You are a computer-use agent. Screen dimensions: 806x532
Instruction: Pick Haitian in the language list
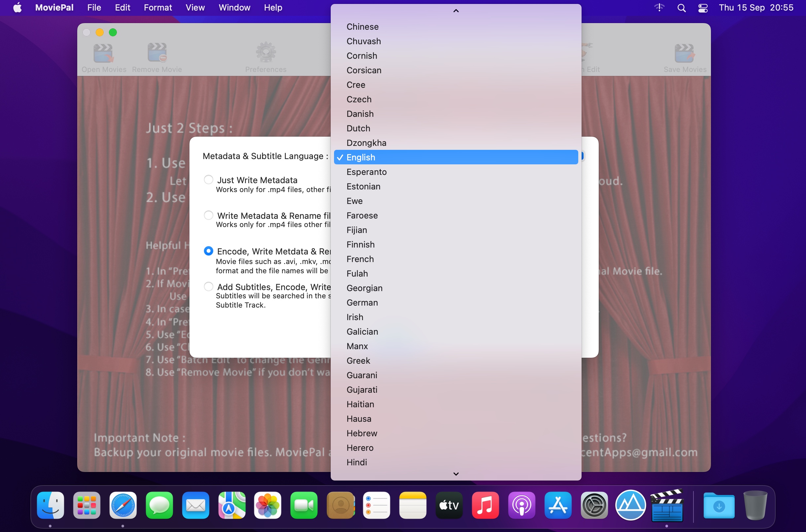[456, 404]
